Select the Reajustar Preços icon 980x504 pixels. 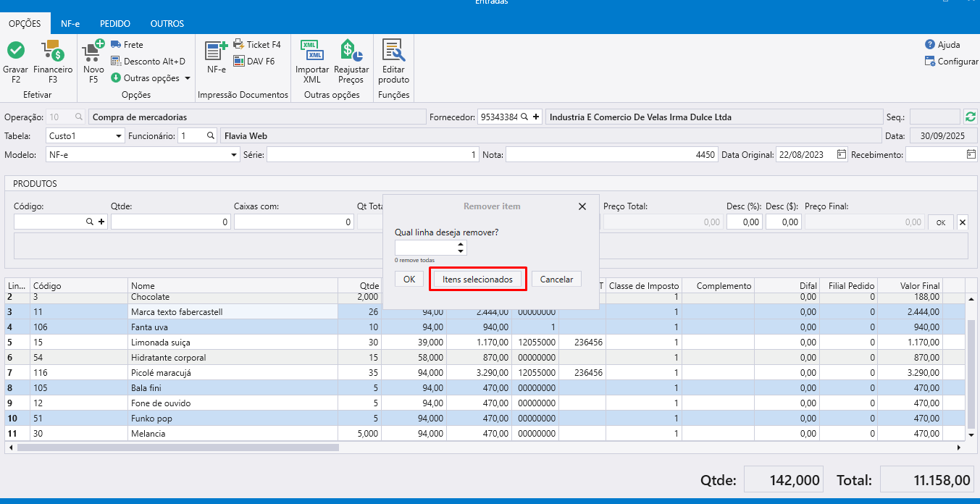pos(351,51)
